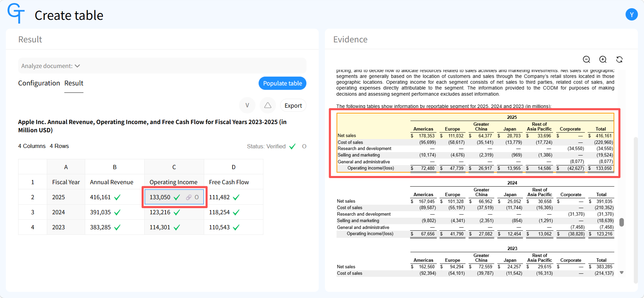The image size is (644, 298).
Task: Click the Evidence panel scrollbar thumb
Action: [621, 222]
